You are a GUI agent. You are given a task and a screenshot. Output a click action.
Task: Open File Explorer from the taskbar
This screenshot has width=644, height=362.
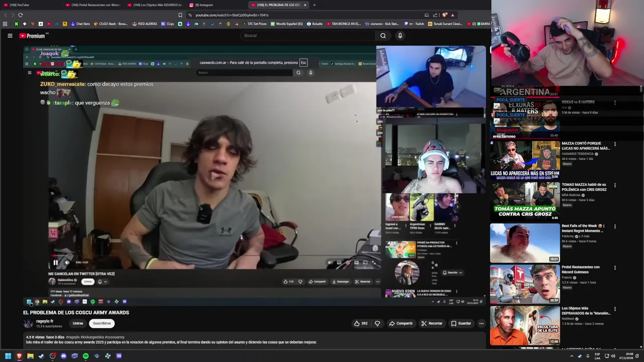click(x=30, y=356)
